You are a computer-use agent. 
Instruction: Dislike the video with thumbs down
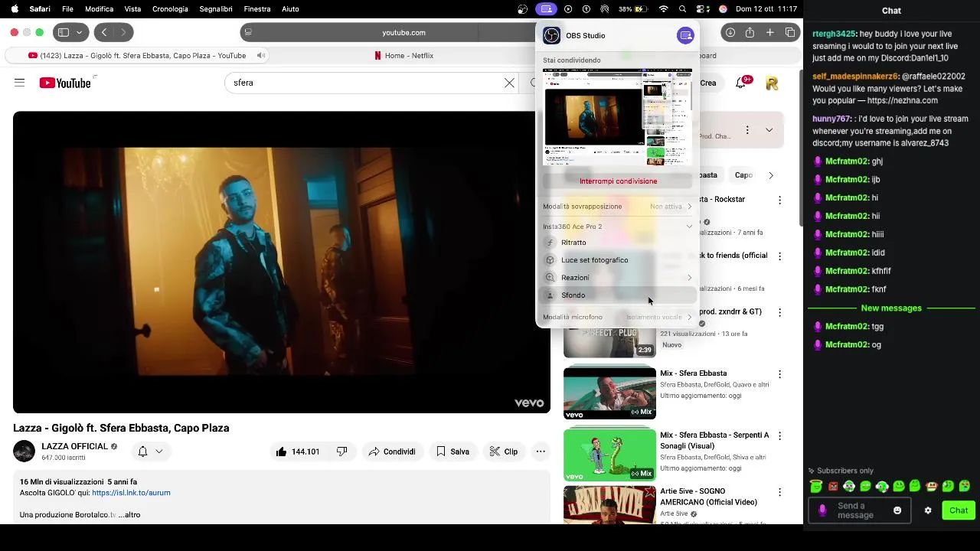[x=341, y=452]
